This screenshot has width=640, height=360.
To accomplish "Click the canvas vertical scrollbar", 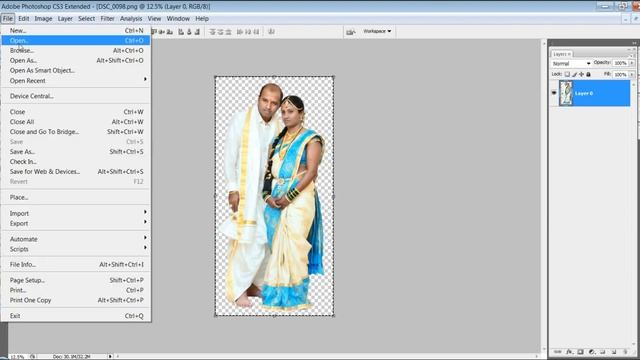I will click(544, 196).
